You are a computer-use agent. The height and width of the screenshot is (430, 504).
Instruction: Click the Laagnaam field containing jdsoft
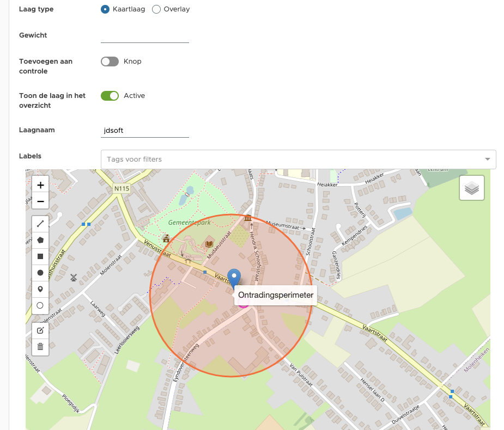(145, 131)
